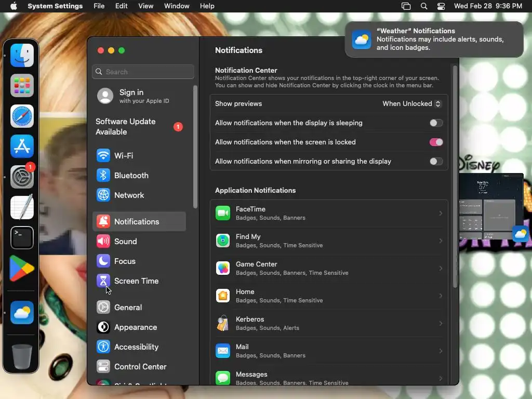Open Sound settings in sidebar

pos(139,241)
